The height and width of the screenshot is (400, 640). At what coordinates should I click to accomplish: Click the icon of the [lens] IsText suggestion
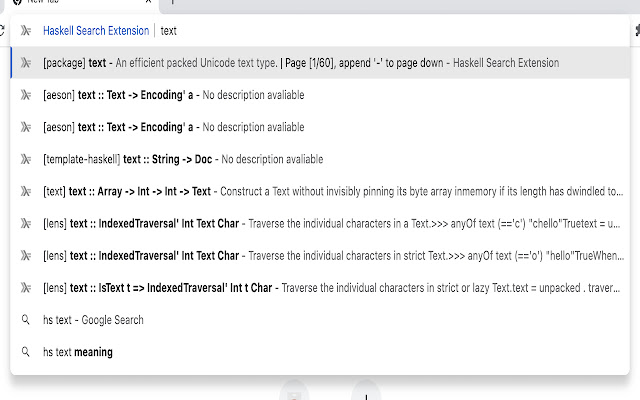pos(26,288)
